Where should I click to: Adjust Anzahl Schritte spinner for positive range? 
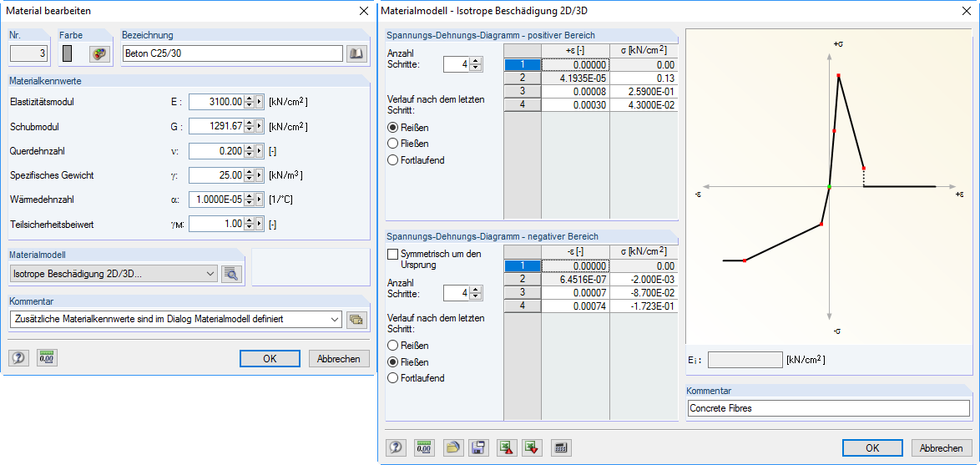(x=477, y=64)
